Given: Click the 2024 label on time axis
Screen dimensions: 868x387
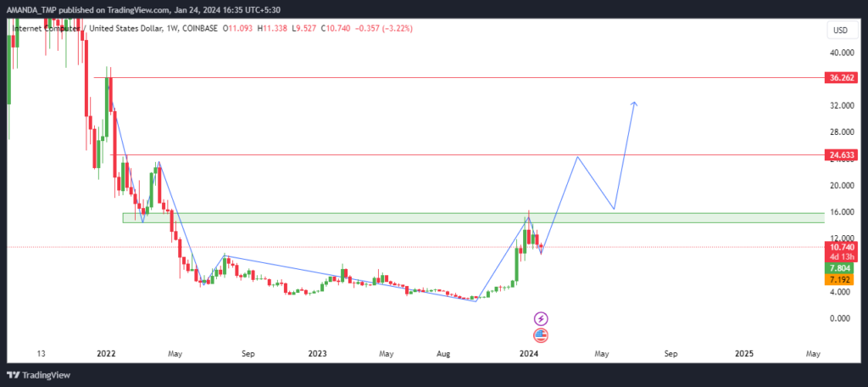Looking at the screenshot, I should coord(530,353).
